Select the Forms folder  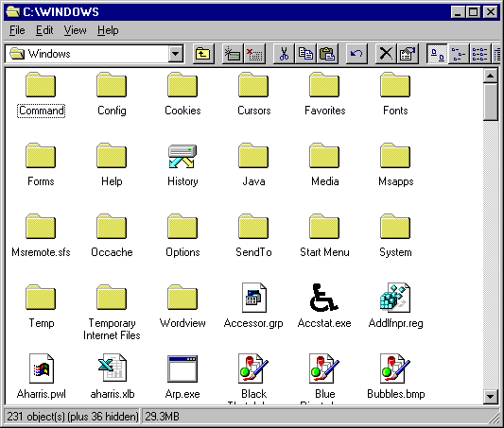[x=41, y=156]
